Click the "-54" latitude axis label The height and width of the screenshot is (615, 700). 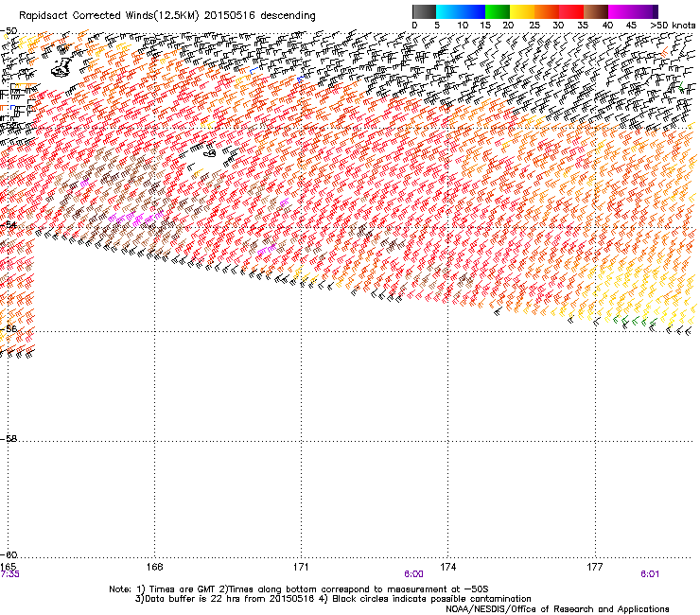pyautogui.click(x=9, y=224)
